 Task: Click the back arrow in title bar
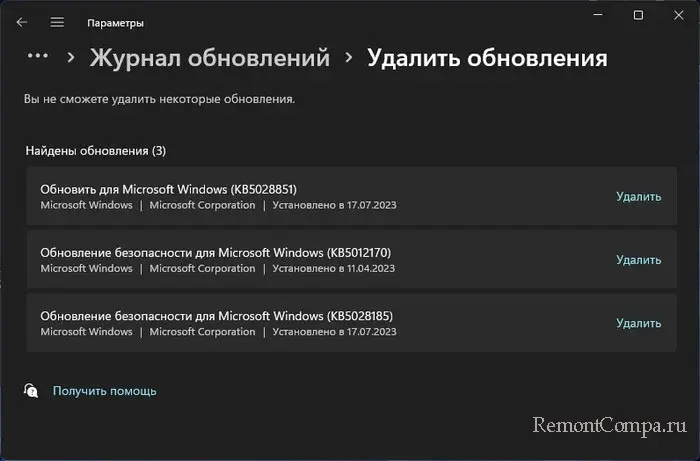tap(22, 22)
